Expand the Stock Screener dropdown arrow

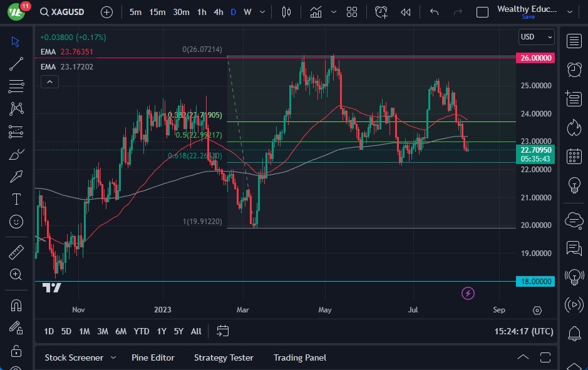click(x=113, y=357)
